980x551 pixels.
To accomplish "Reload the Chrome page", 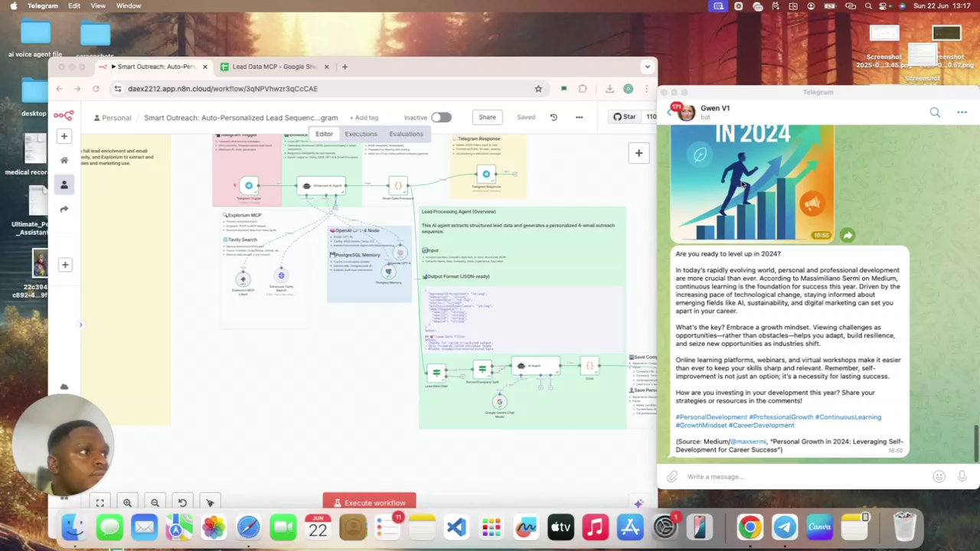I will pyautogui.click(x=96, y=89).
